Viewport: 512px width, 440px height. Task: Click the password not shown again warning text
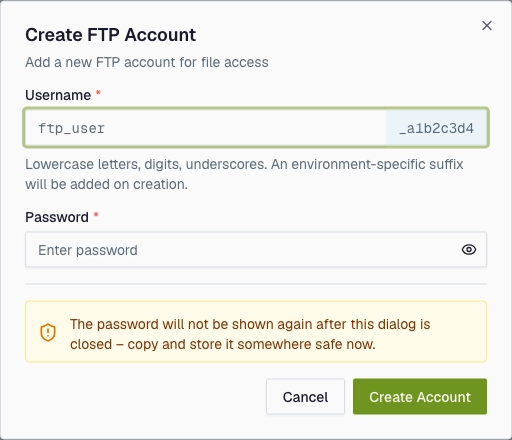click(x=250, y=334)
